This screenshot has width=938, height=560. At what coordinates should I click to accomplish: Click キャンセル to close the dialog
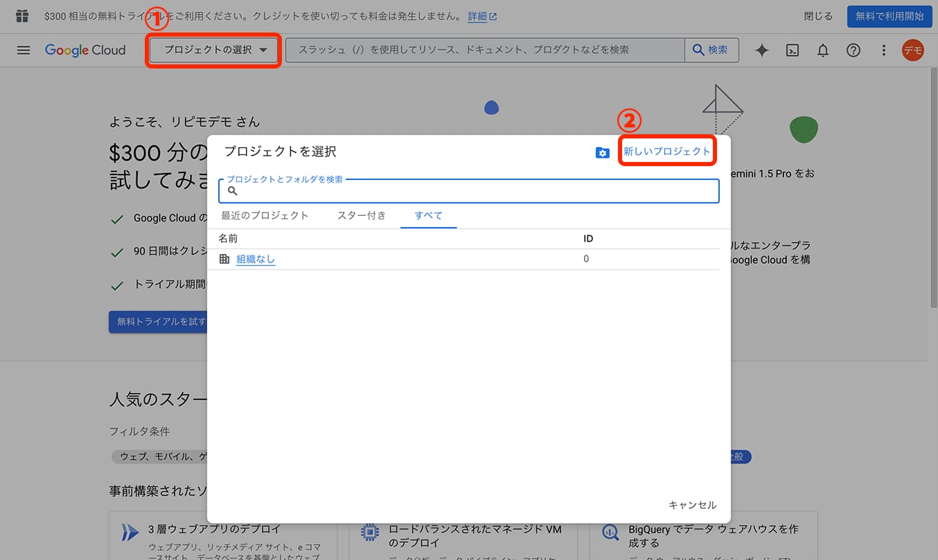pyautogui.click(x=692, y=505)
